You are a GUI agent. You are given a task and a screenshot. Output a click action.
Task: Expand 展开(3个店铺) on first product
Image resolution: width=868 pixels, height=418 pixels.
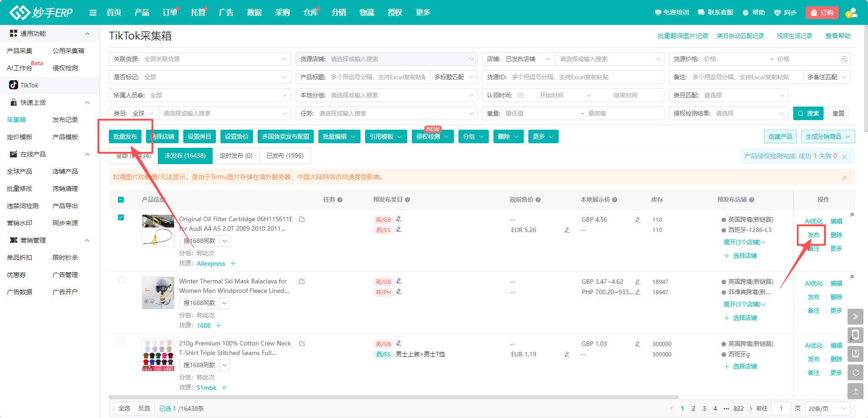tap(744, 243)
